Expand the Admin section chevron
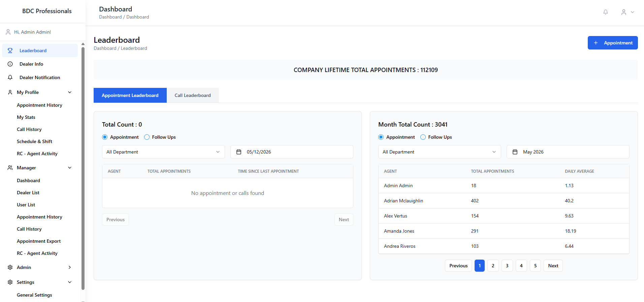Screen dimensions: 644x302 point(70,267)
